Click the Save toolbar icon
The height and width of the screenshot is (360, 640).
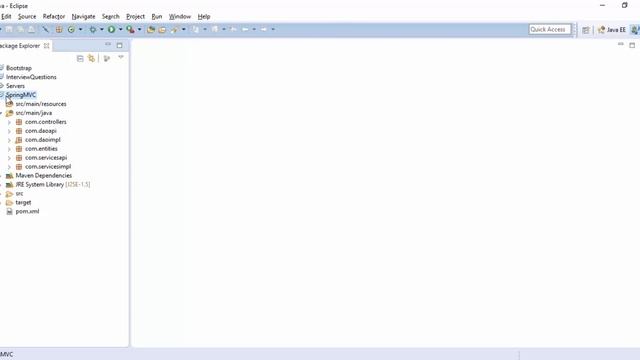9,29
